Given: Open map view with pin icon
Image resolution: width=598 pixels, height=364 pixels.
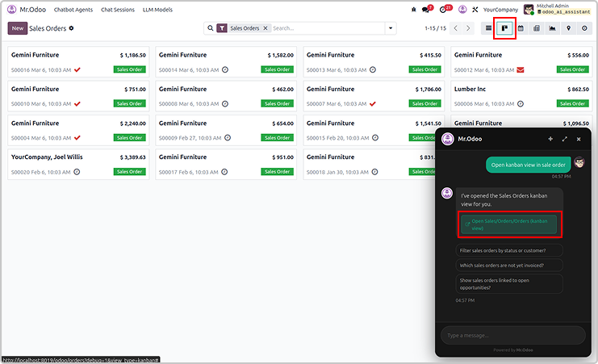Looking at the screenshot, I should 569,28.
